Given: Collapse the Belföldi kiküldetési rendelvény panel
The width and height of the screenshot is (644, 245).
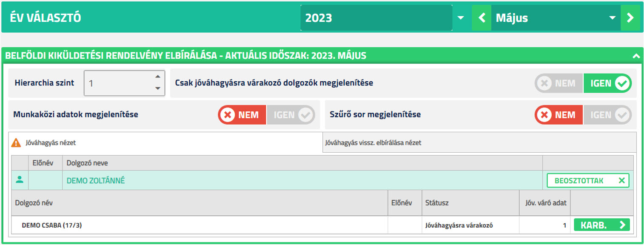Looking at the screenshot, I should 636,56.
